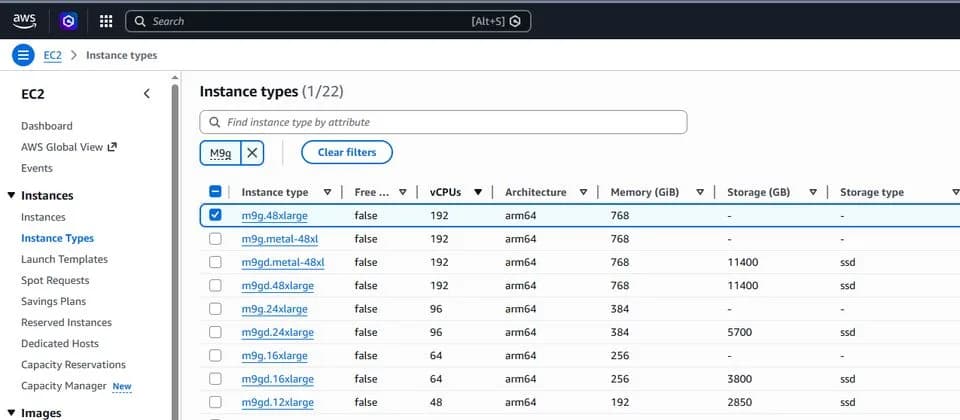Sort by the Memory (GiB) column arrow
The image size is (960, 420).
point(700,192)
